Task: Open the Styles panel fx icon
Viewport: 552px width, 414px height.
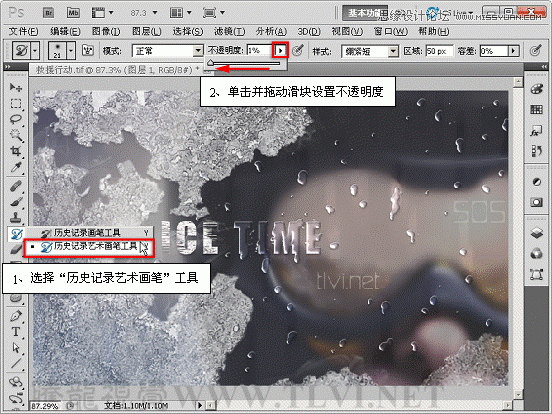Action: pyautogui.click(x=536, y=131)
